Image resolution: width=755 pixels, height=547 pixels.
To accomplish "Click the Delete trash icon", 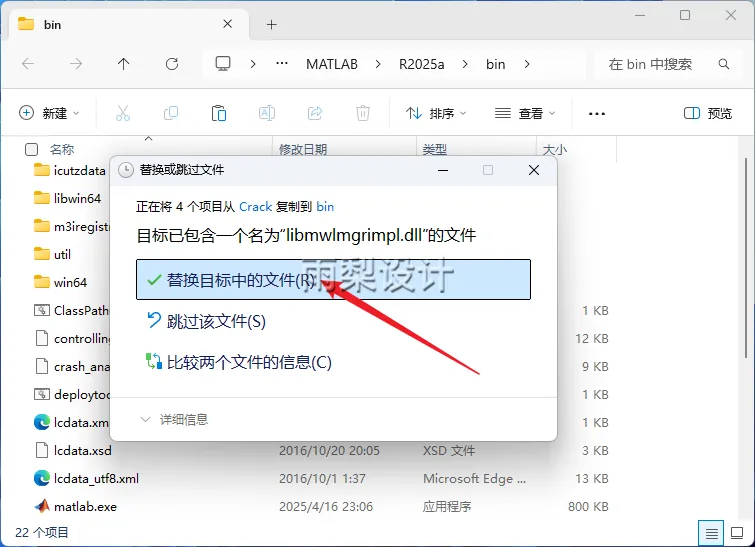I will (363, 113).
